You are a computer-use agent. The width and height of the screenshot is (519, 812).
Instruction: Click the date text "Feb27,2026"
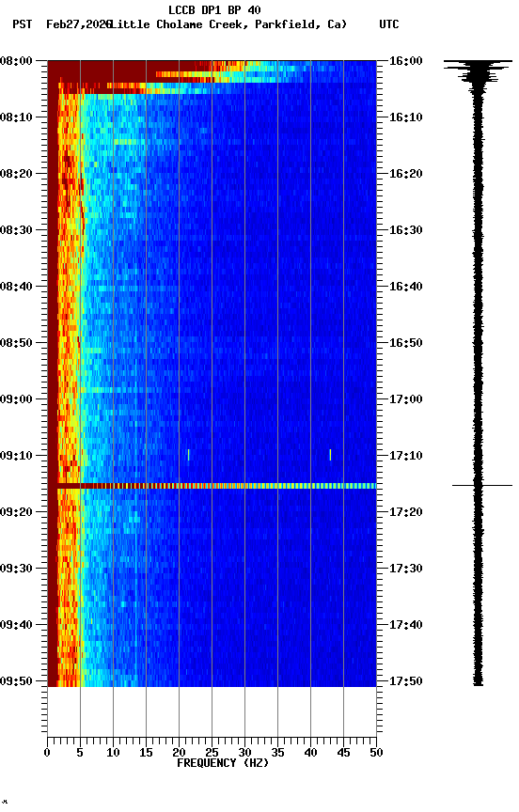pos(78,24)
